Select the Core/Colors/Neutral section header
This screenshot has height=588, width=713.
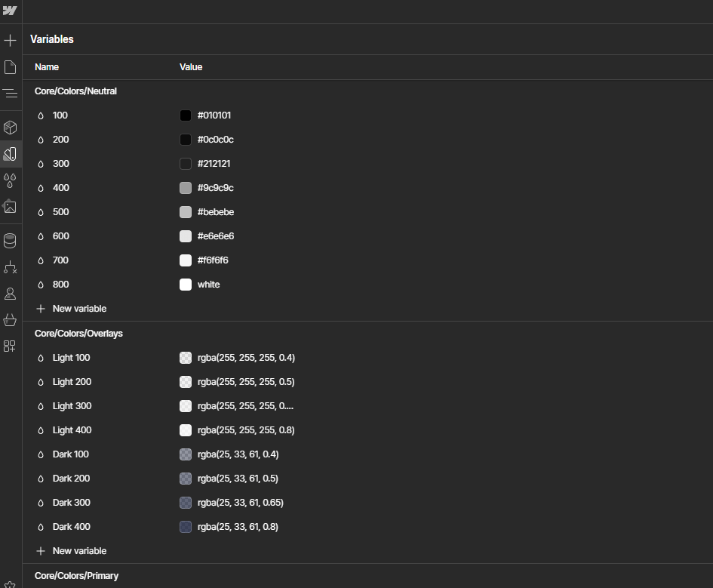(75, 91)
